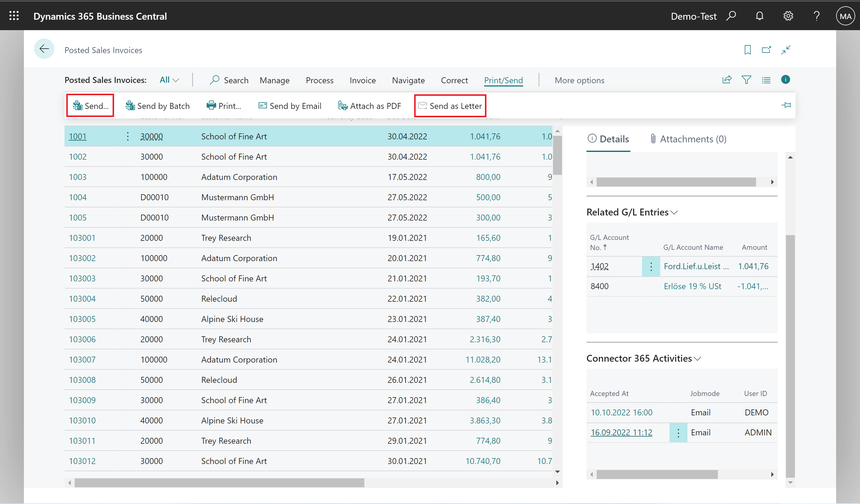Screen dimensions: 860x504
Task: Click More options
Action: pos(579,80)
